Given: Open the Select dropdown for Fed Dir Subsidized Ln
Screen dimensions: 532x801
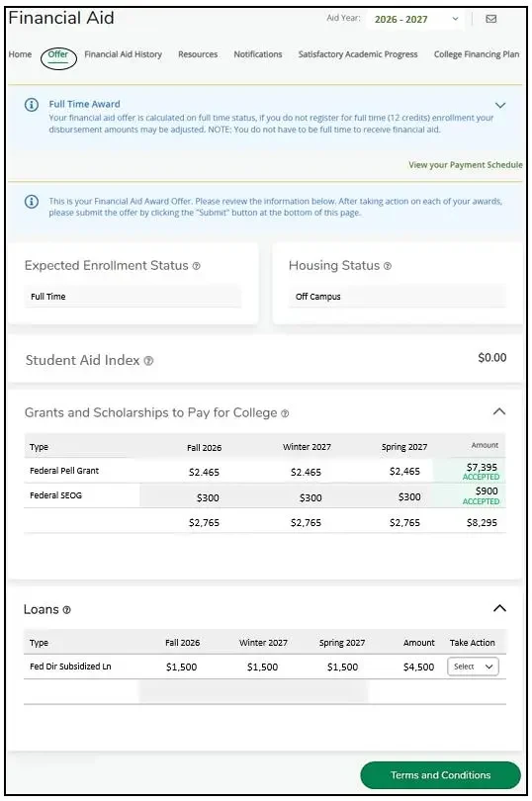Looking at the screenshot, I should pos(473,667).
